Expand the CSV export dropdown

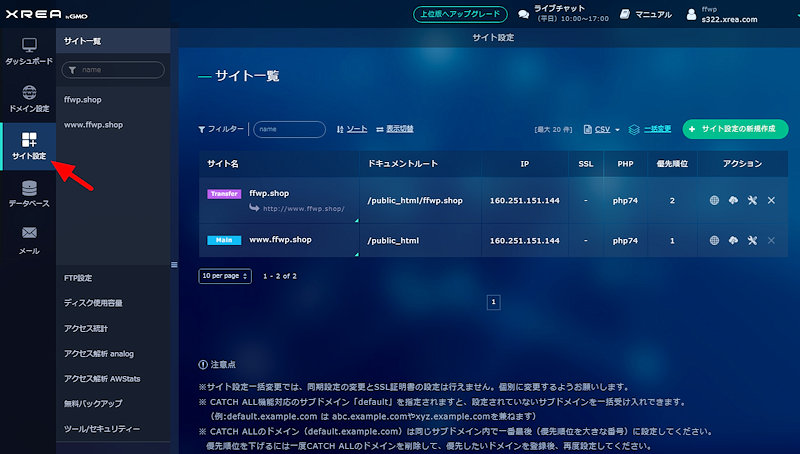tap(601, 130)
